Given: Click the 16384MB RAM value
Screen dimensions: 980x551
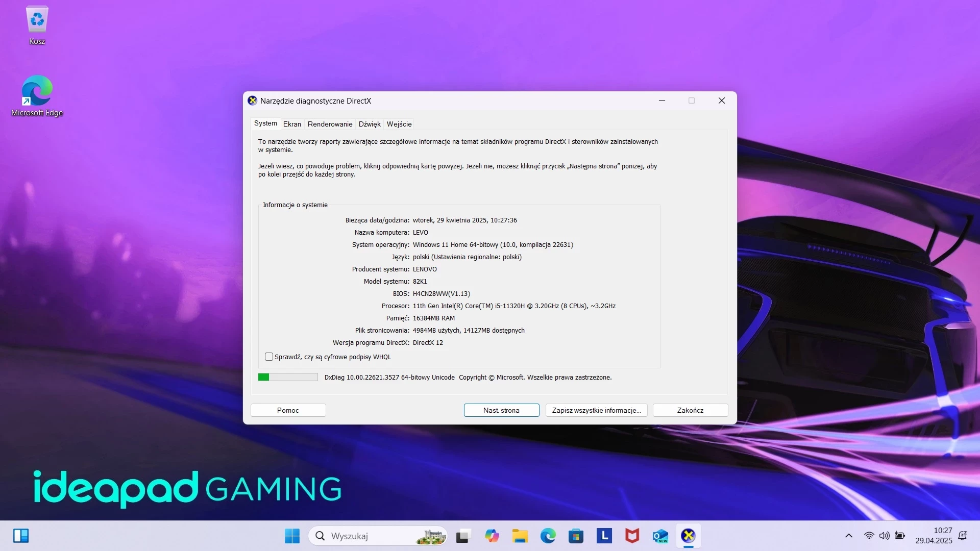Looking at the screenshot, I should pyautogui.click(x=434, y=318).
